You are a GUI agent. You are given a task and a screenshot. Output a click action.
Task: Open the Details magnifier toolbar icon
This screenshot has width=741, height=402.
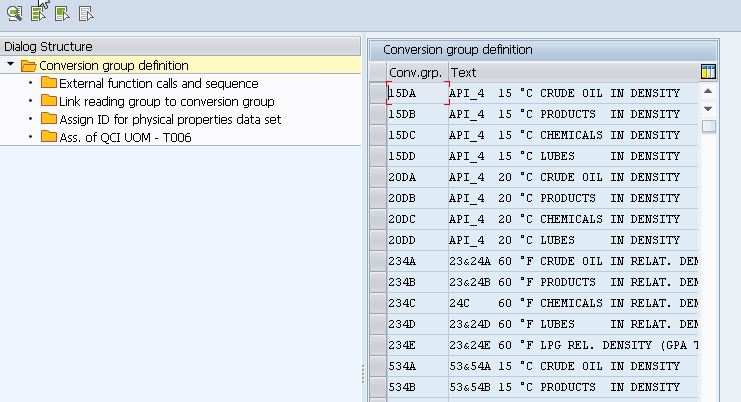click(x=15, y=13)
